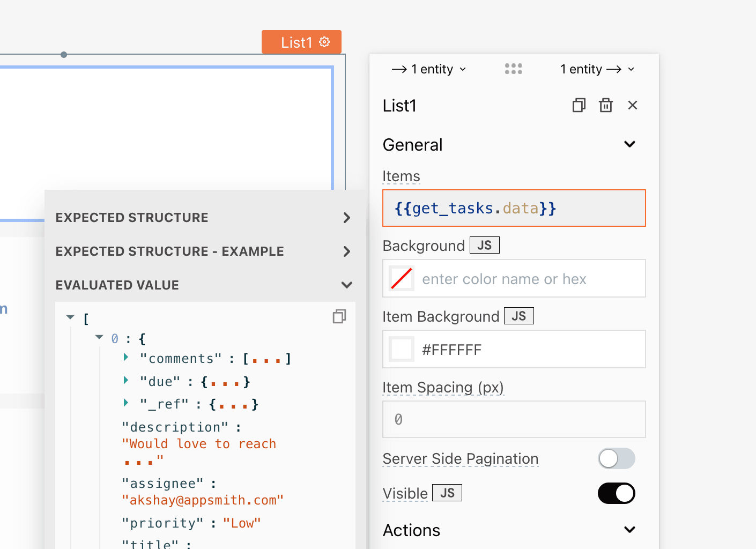Collapse the Evaluated Value section
This screenshot has height=549, width=756.
pos(346,285)
